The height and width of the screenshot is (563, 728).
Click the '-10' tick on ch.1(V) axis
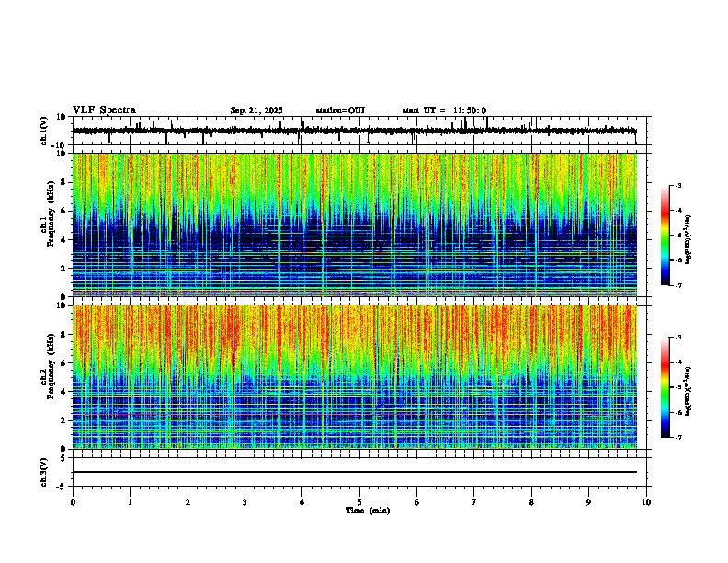[60, 145]
